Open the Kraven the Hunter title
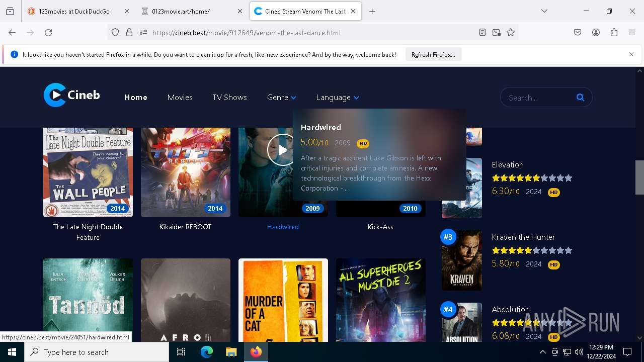Image resolution: width=644 pixels, height=362 pixels. [523, 237]
